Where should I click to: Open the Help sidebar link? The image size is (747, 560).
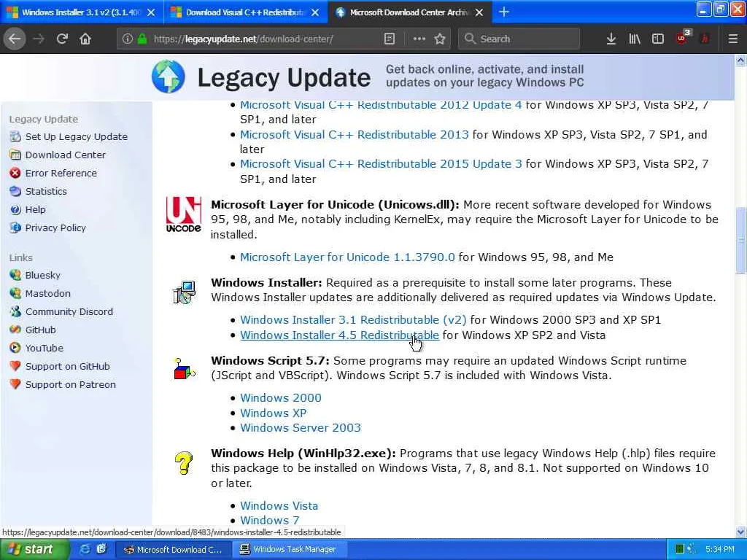pos(35,209)
